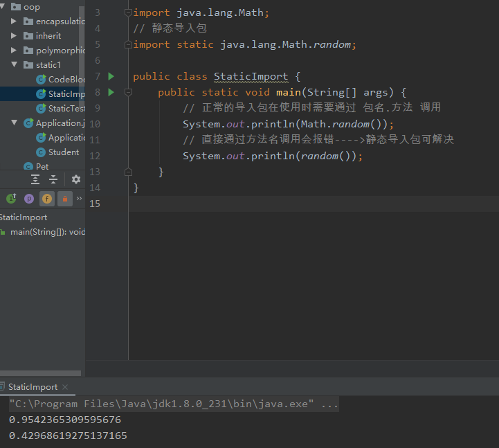Viewport: 499px width, 448px height.
Task: Click the java.exe command line in console
Action: click(174, 404)
